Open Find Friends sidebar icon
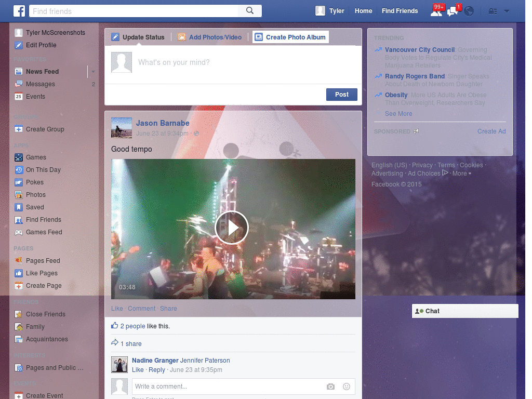Screen dimensions: 532x399 [x=19, y=220]
